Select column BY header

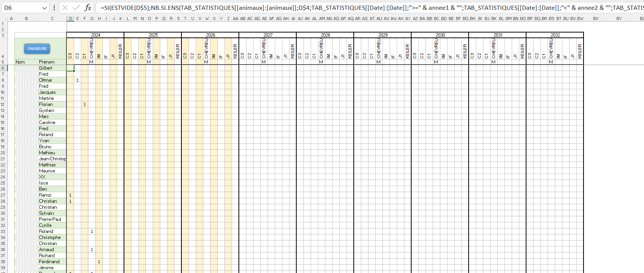(x=619, y=19)
